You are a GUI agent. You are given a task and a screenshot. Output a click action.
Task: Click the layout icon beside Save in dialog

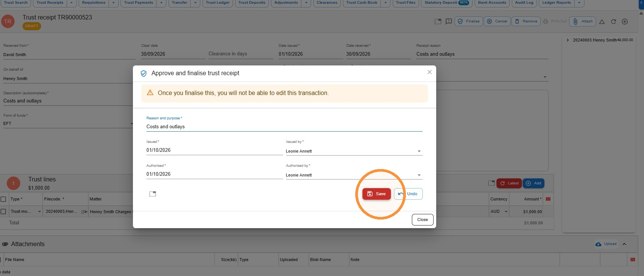coord(152,194)
